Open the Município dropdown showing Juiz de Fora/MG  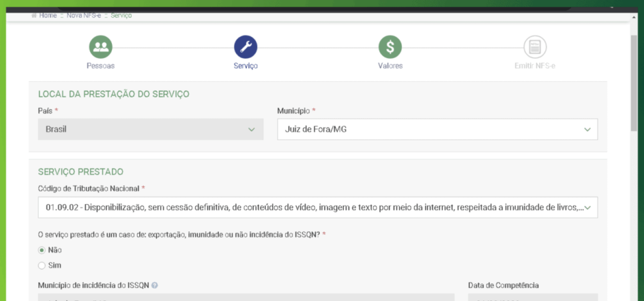pyautogui.click(x=438, y=129)
